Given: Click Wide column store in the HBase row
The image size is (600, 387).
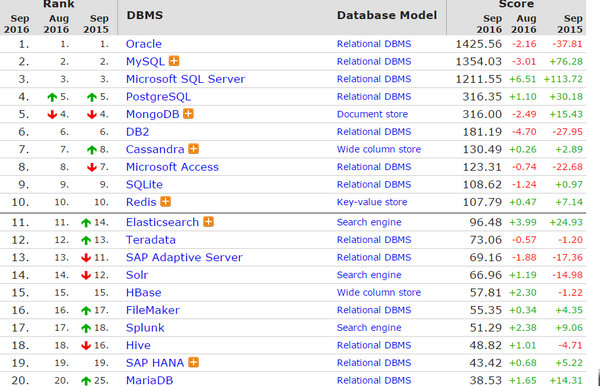Looking at the screenshot, I should (379, 293).
